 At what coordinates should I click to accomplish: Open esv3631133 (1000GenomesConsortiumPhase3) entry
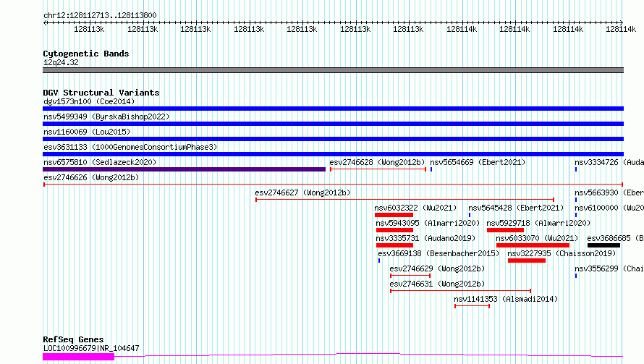130,147
